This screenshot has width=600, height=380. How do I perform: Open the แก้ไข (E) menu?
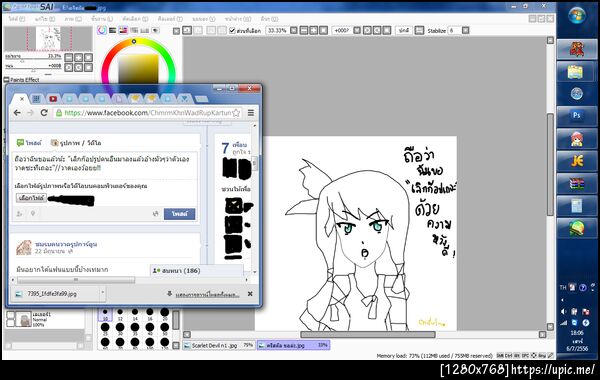[x=45, y=18]
